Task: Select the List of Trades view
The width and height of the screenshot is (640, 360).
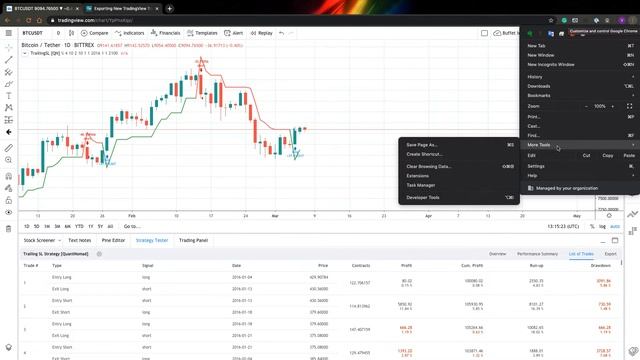Action: tap(581, 254)
